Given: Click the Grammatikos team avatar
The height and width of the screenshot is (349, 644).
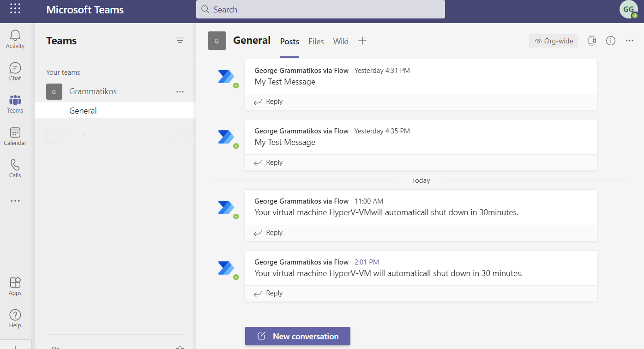Looking at the screenshot, I should (54, 92).
